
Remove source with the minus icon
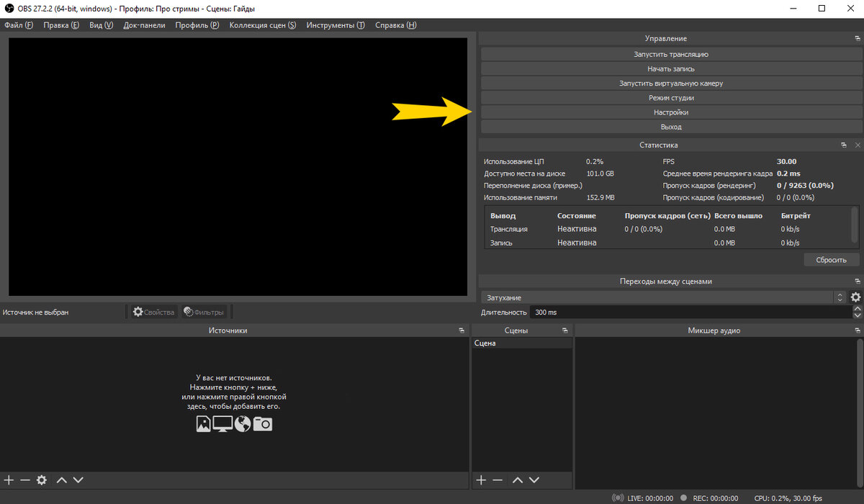pyautogui.click(x=24, y=480)
